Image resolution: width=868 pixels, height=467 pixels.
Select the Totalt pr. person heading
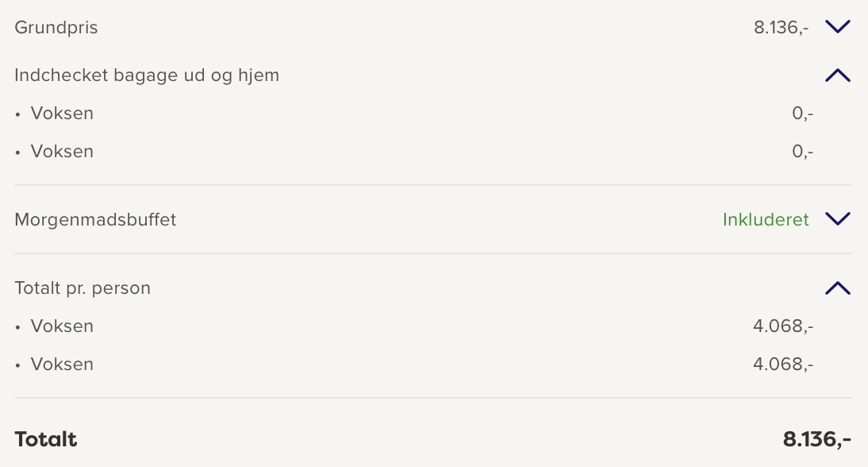(83, 288)
